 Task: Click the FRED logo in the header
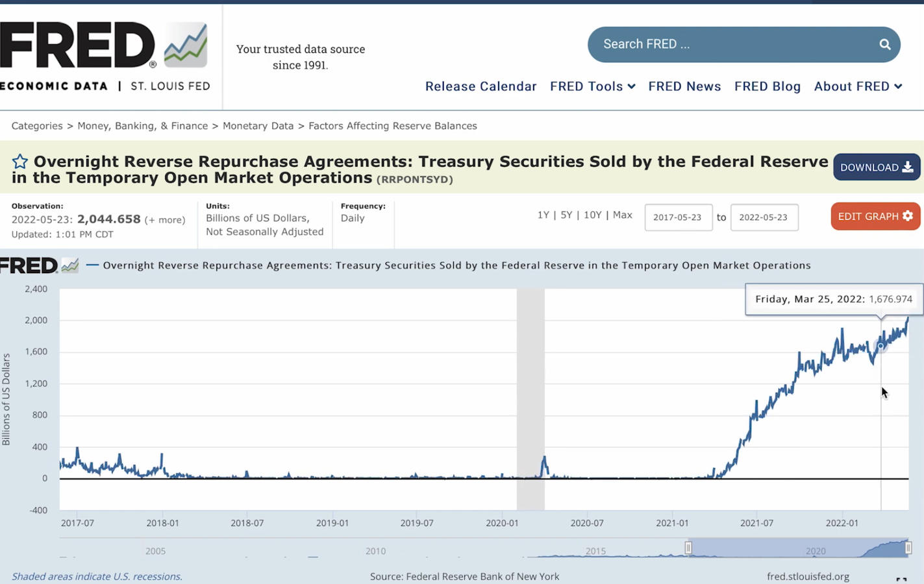[104, 56]
